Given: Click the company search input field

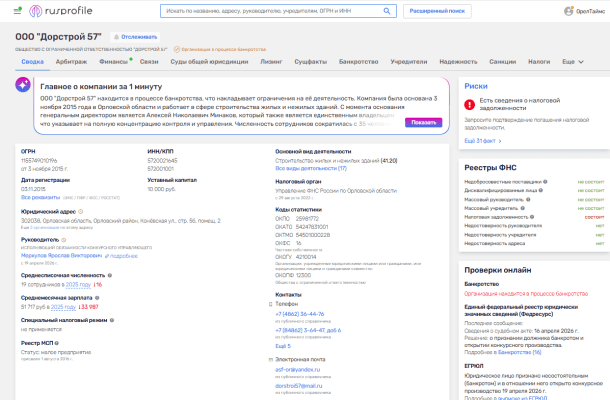Looking at the screenshot, I should pyautogui.click(x=270, y=11).
